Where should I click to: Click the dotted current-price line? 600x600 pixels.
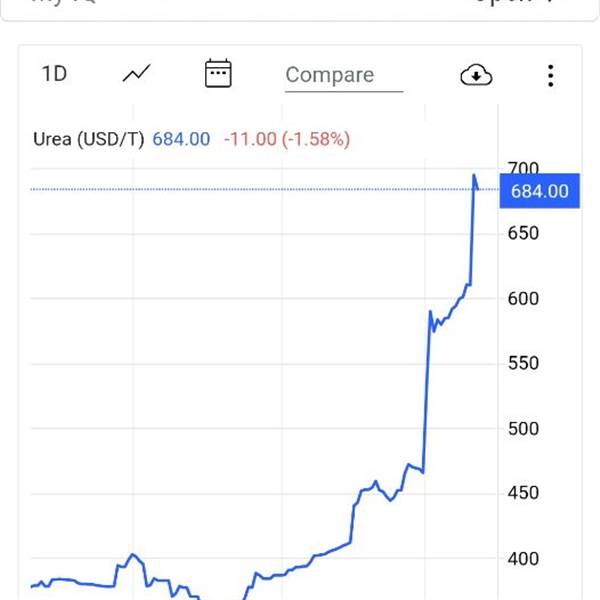250,189
